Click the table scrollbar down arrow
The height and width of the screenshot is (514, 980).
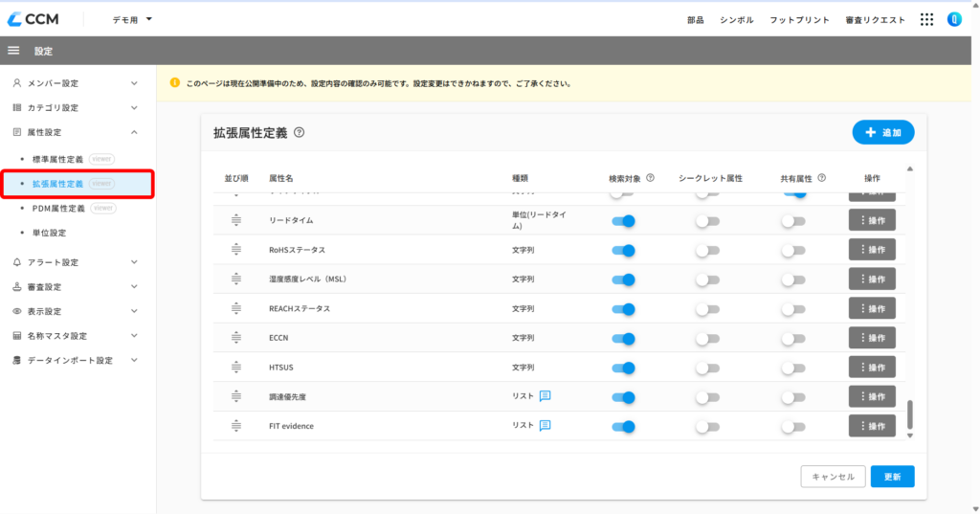910,436
